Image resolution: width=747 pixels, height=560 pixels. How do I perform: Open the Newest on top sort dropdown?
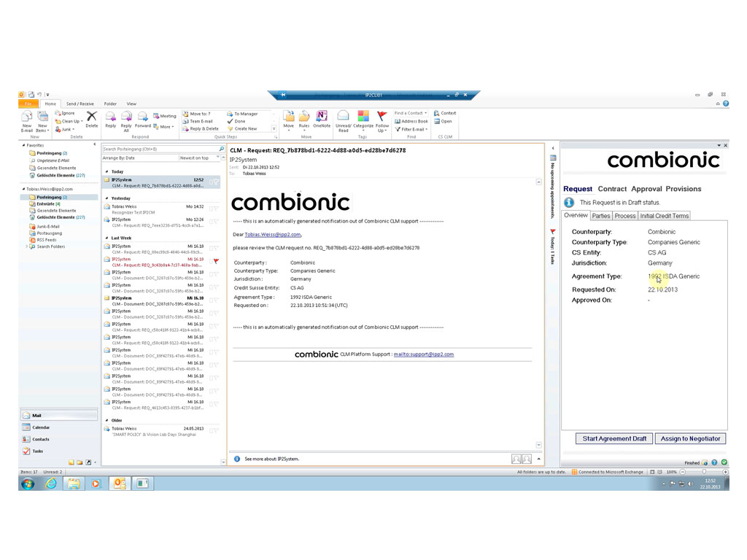click(x=198, y=157)
